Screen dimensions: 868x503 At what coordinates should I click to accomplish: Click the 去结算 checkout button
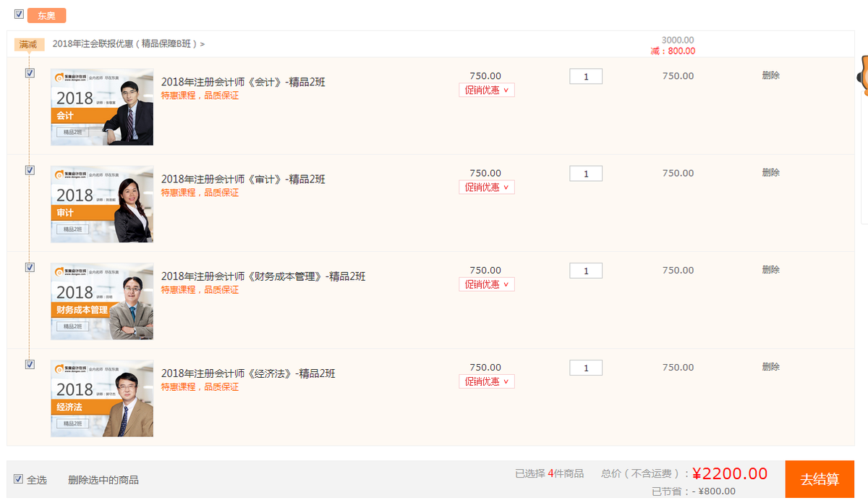pyautogui.click(x=820, y=479)
